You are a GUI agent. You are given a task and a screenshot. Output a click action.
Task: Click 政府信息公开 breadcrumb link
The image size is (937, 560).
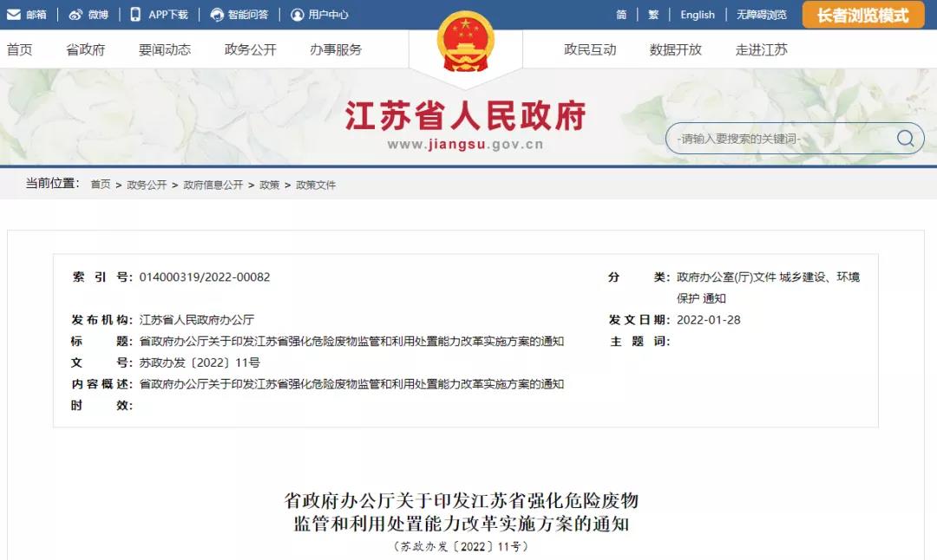tap(213, 185)
